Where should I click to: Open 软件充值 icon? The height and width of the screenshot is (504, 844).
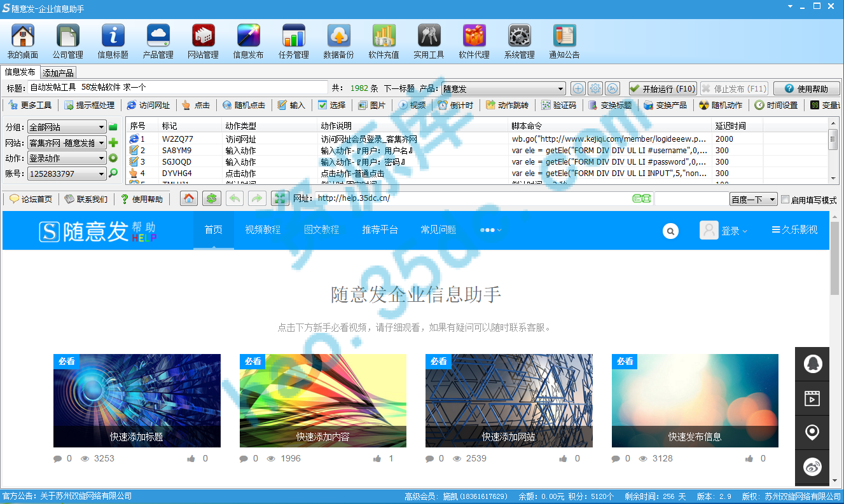click(384, 41)
